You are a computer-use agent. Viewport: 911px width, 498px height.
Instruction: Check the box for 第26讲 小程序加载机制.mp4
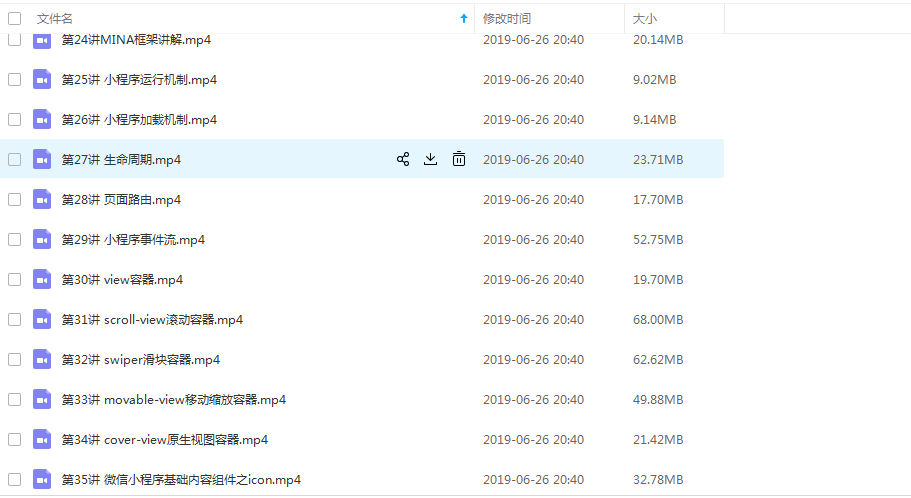(14, 119)
